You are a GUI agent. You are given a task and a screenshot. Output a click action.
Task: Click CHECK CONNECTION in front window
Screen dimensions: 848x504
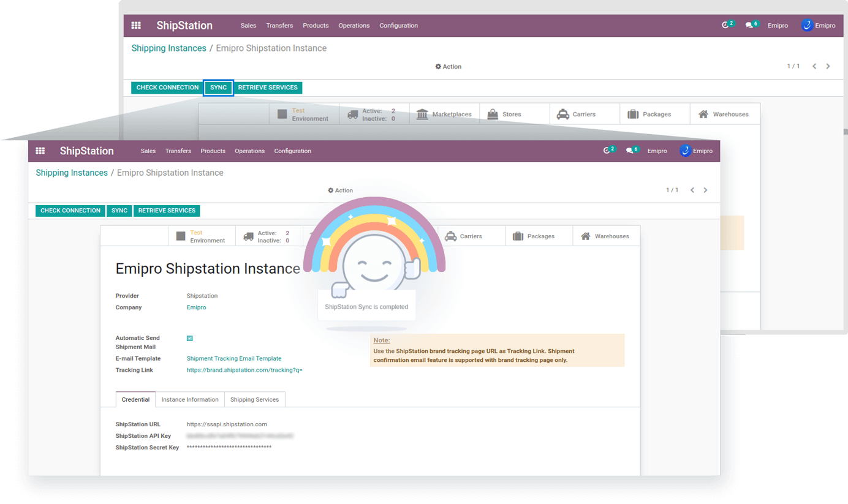coord(70,211)
